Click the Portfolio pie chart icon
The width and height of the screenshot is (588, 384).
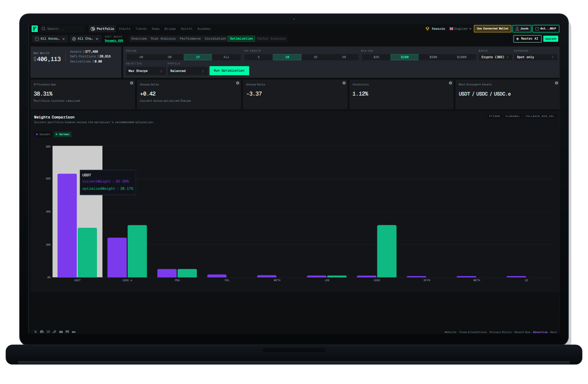point(93,29)
